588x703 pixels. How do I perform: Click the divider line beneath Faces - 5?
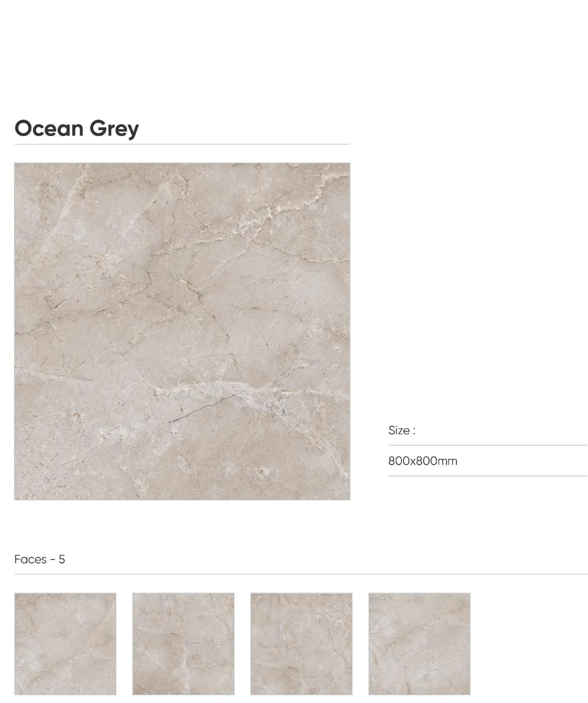click(301, 574)
